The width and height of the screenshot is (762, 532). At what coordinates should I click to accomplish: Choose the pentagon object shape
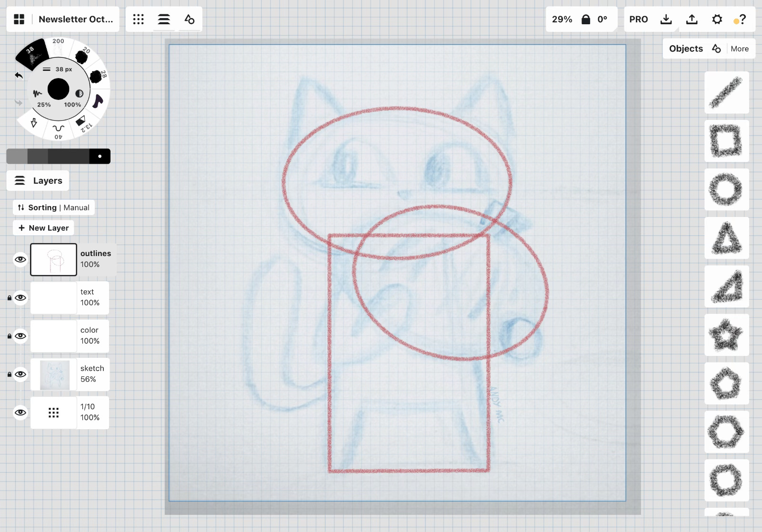[726, 384]
